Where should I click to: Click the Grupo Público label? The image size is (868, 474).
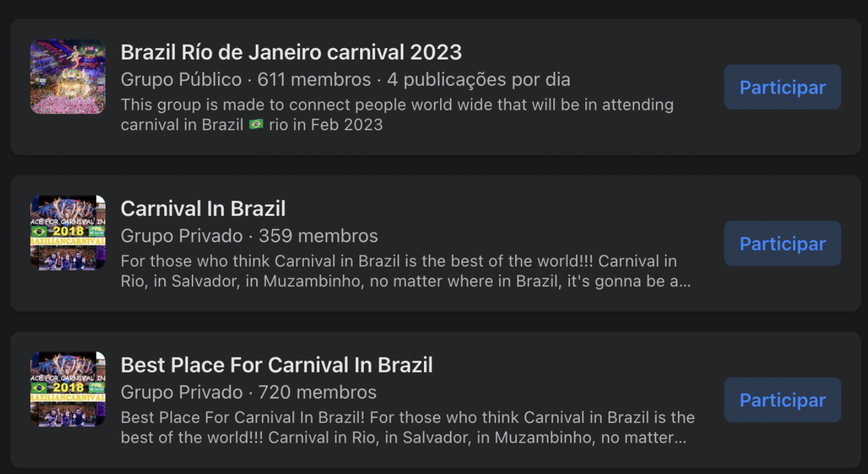[181, 80]
